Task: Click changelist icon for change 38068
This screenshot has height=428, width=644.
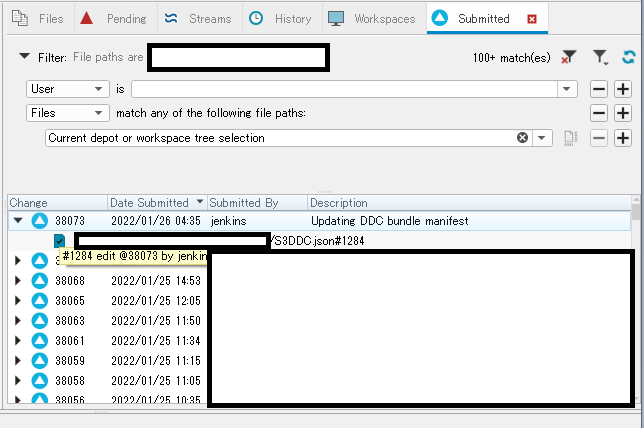Action: (x=40, y=281)
